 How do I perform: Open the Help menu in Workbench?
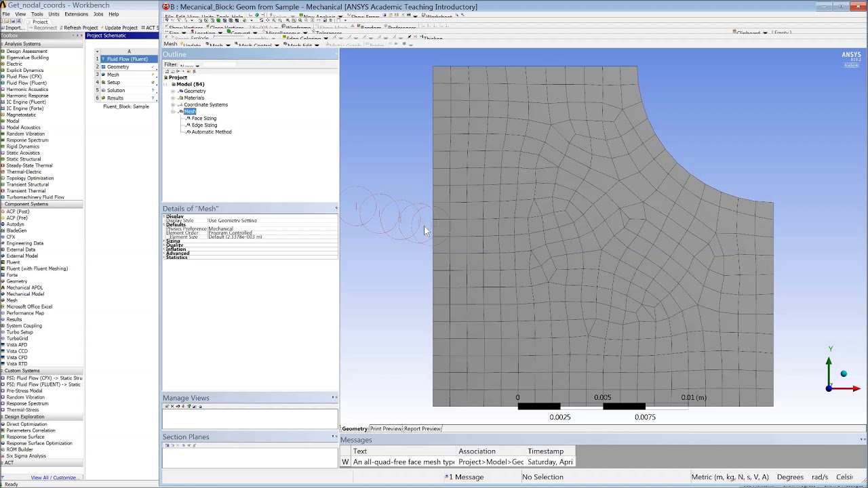click(113, 14)
